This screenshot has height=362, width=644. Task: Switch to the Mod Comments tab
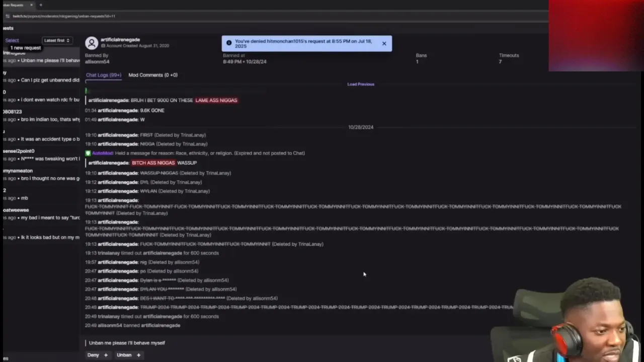pos(153,75)
